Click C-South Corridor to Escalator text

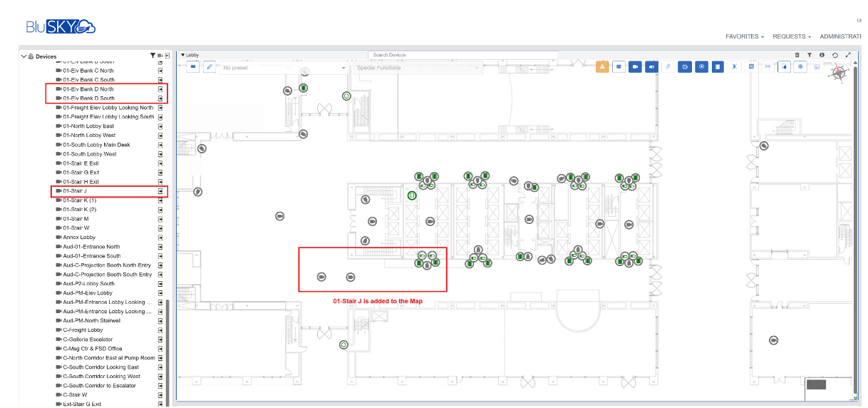[99, 386]
